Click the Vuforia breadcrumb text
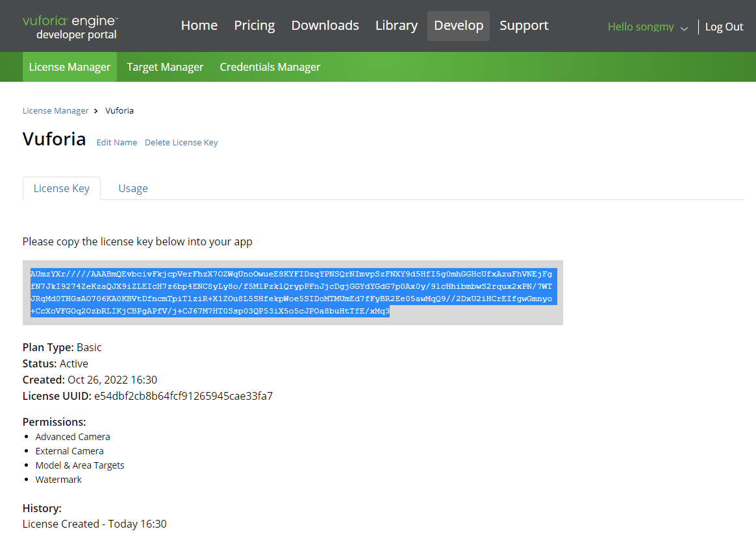Image resolution: width=756 pixels, height=540 pixels. [120, 111]
